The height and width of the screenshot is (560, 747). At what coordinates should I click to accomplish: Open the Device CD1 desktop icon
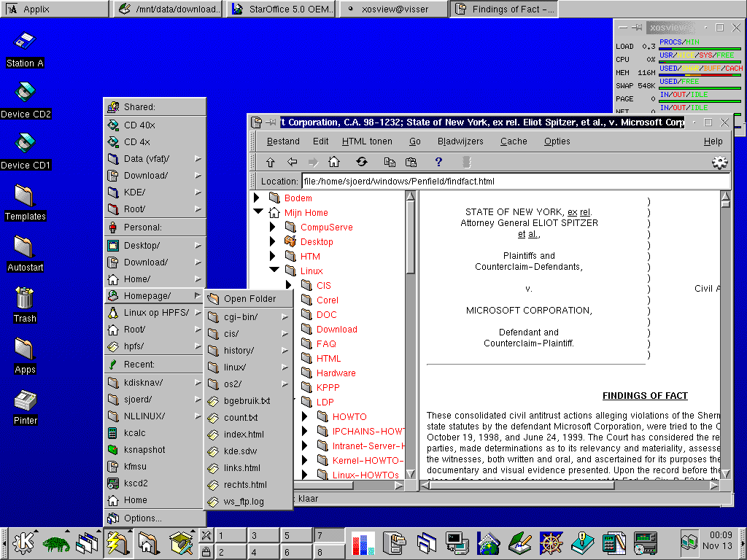(x=25, y=143)
